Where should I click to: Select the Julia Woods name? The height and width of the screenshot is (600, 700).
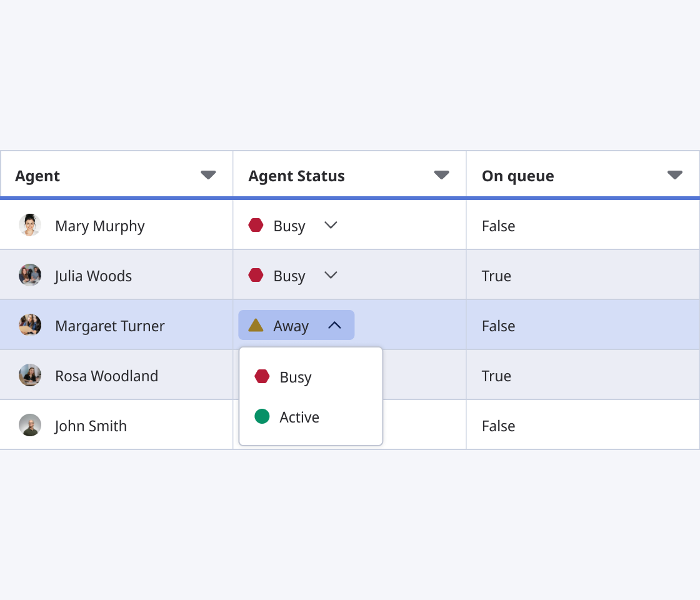pyautogui.click(x=93, y=276)
